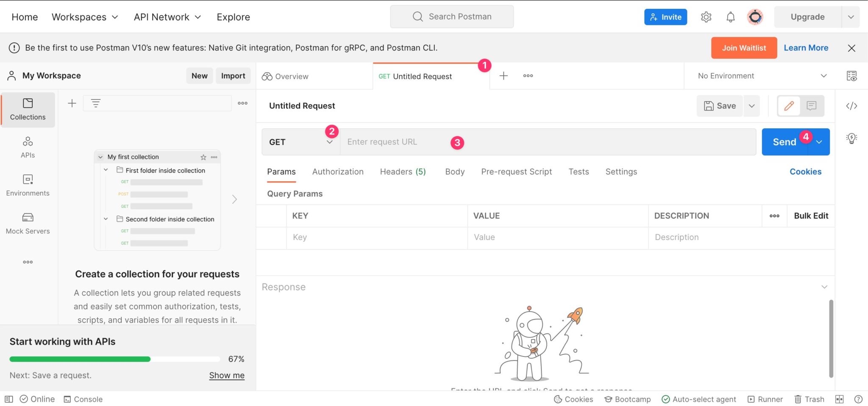The image size is (868, 406).
Task: Switch to comment mode next to the pencil icon
Action: (811, 106)
